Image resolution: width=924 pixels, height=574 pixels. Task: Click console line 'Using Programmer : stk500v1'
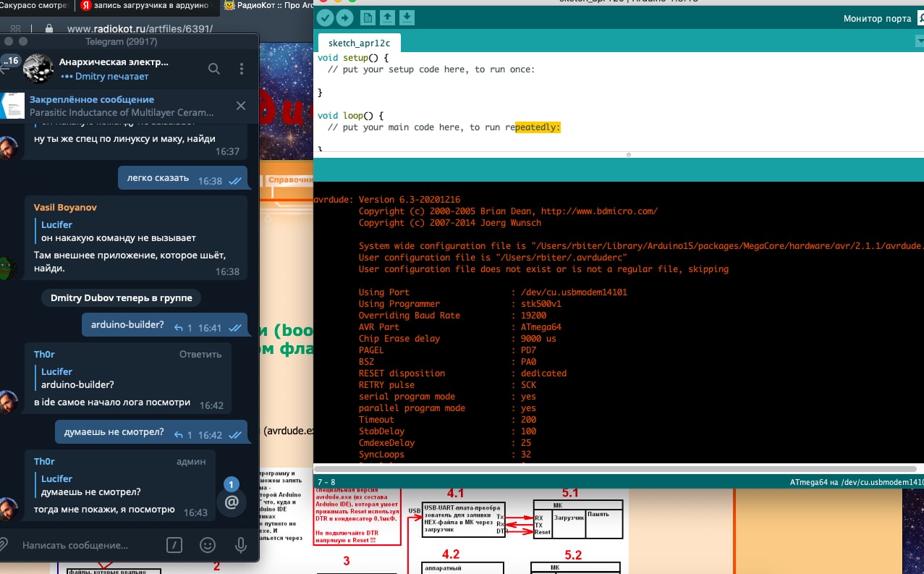pos(460,304)
